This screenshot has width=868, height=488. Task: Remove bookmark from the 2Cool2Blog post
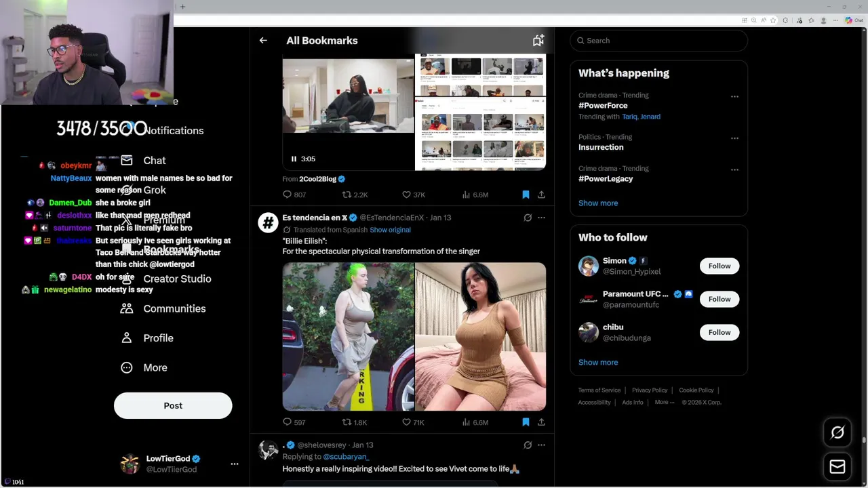(526, 195)
